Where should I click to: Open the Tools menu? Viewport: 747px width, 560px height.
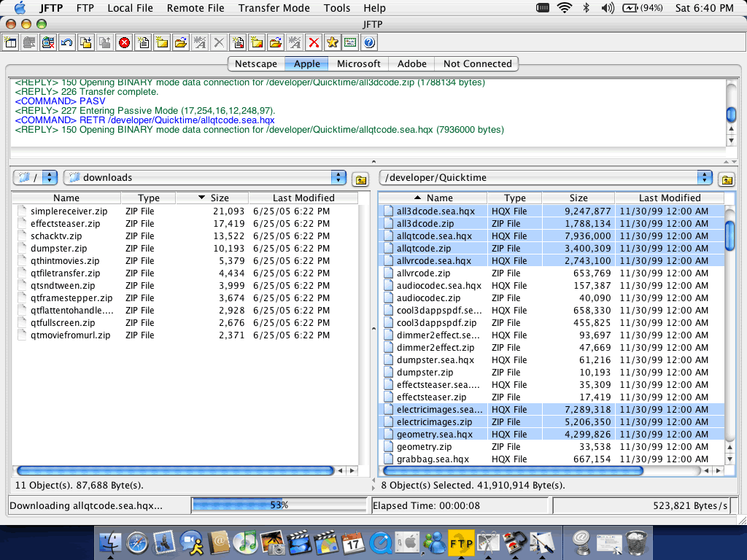[x=337, y=8]
